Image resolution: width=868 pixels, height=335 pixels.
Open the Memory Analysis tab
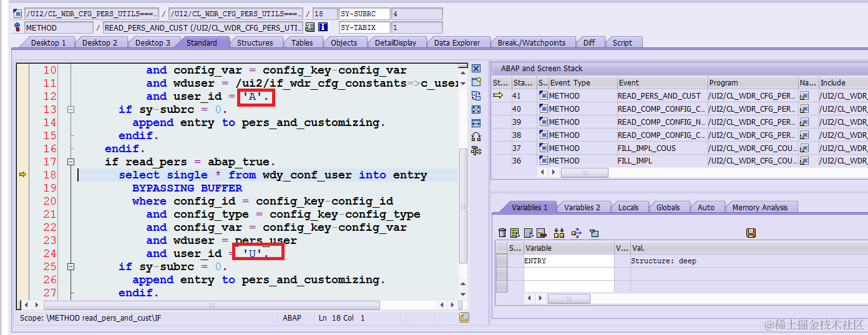pos(759,207)
